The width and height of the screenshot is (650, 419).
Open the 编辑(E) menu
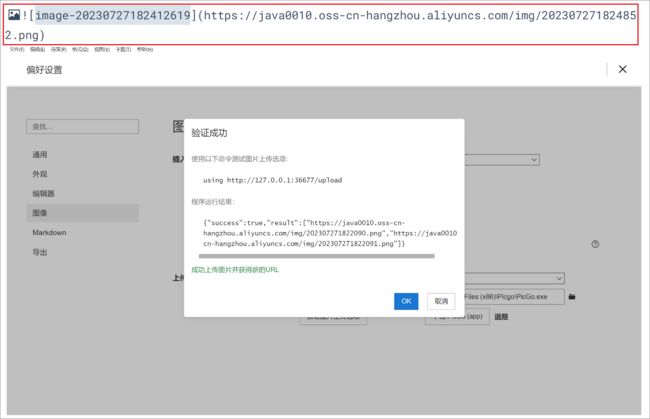(x=37, y=49)
